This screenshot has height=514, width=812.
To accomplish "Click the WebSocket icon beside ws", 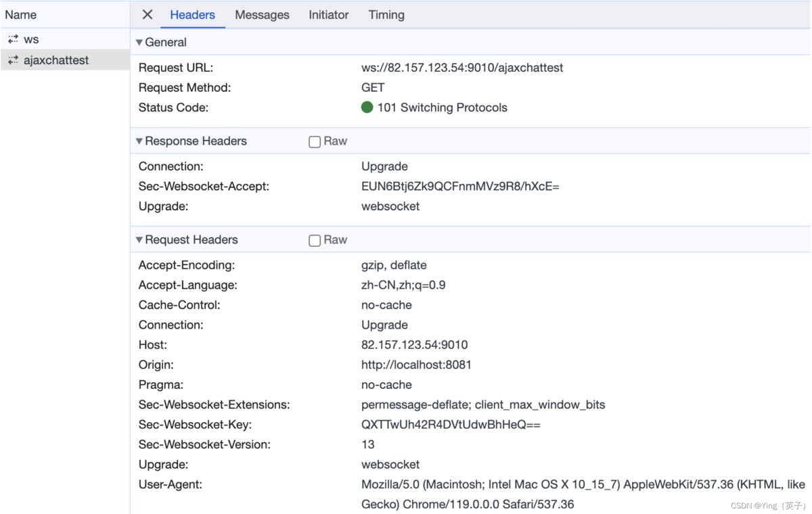I will [x=13, y=39].
